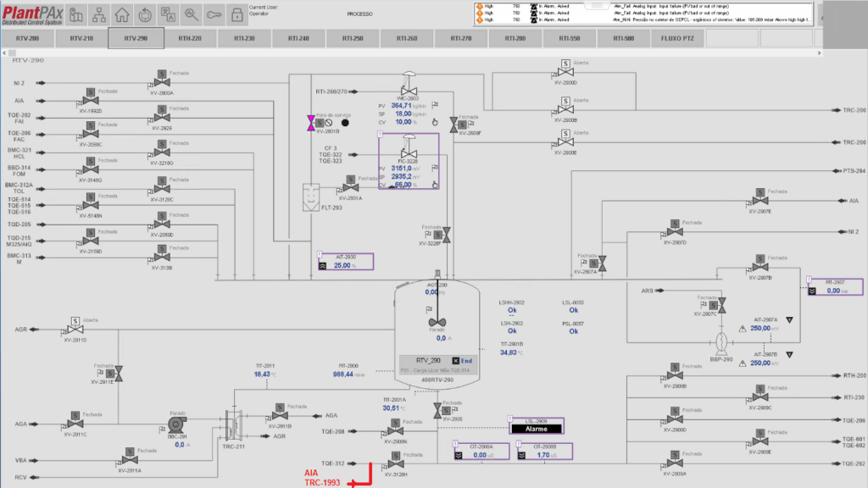Open the network hierarchy tree icon
This screenshot has width=868, height=488.
point(100,14)
